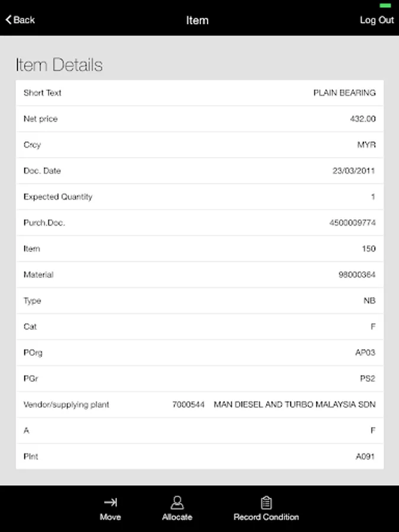Select the Net price row
The image size is (399, 532).
point(200,119)
